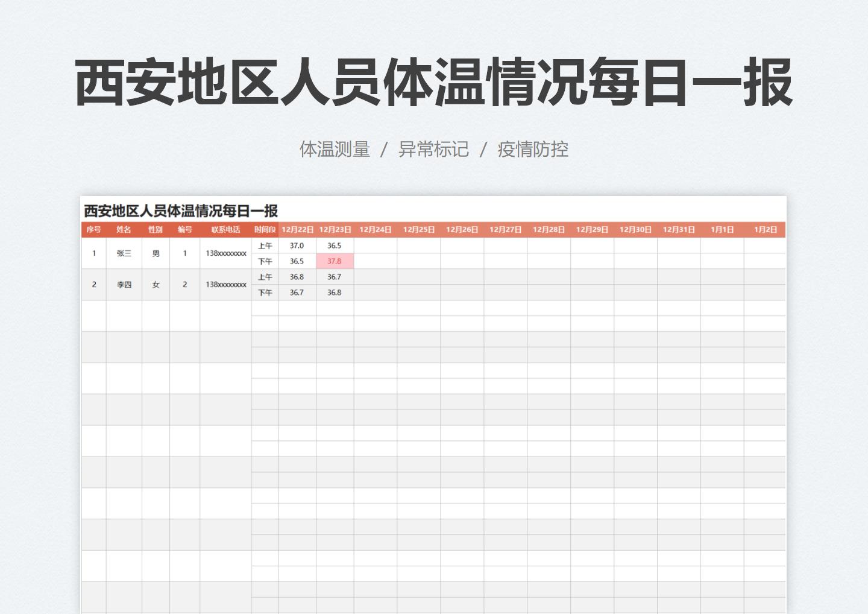Image resolution: width=868 pixels, height=614 pixels.
Task: Click 李四's 下午 temperature 36.8
Action: point(335,292)
